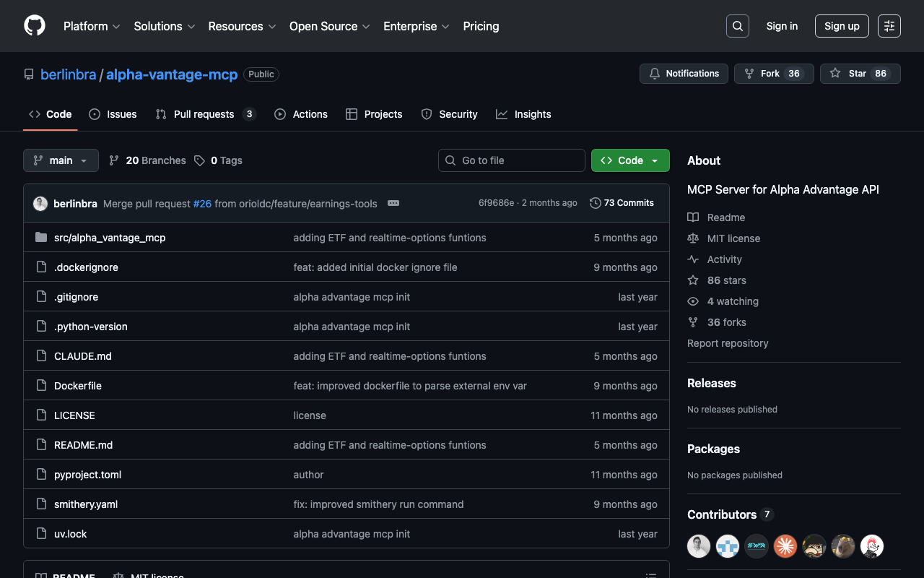Click the ellipsis commit message expander
Image resolution: width=924 pixels, height=578 pixels.
click(x=393, y=203)
